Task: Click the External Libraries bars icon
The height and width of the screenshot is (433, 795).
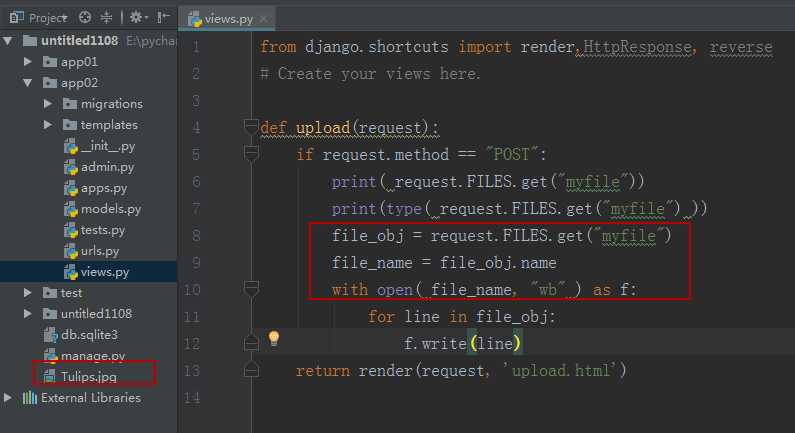Action: point(30,398)
